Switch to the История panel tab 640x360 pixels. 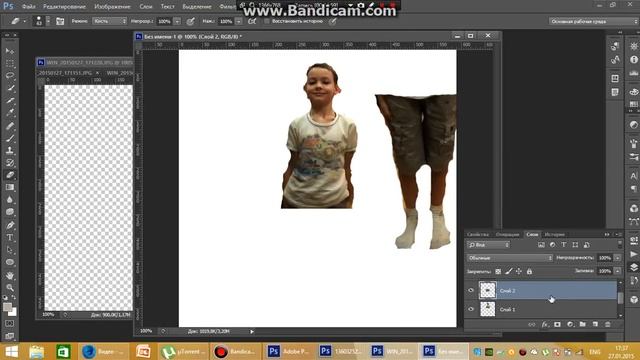[x=554, y=235]
